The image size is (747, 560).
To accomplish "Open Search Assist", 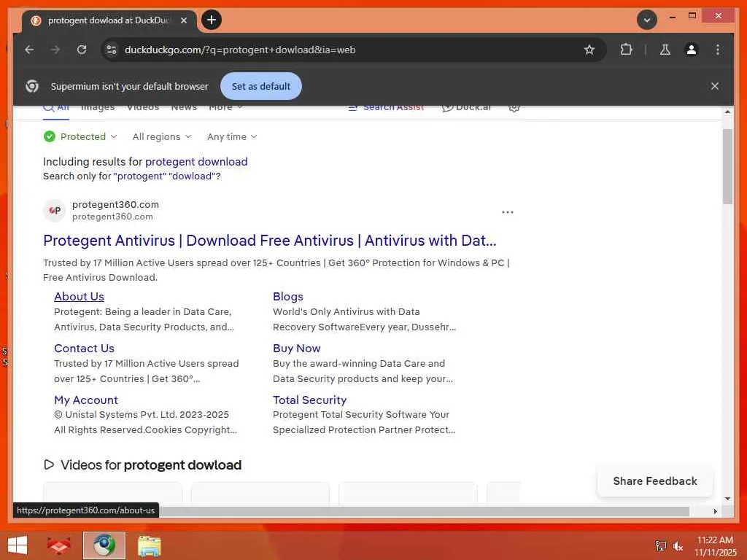I will 386,108.
